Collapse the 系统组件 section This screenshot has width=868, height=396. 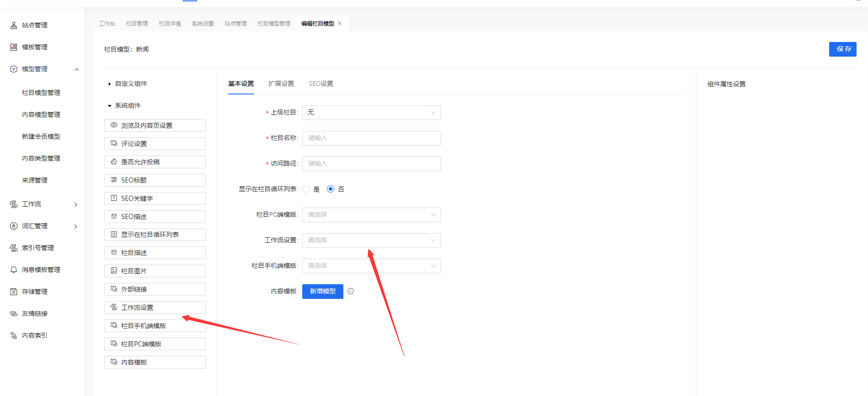point(110,106)
